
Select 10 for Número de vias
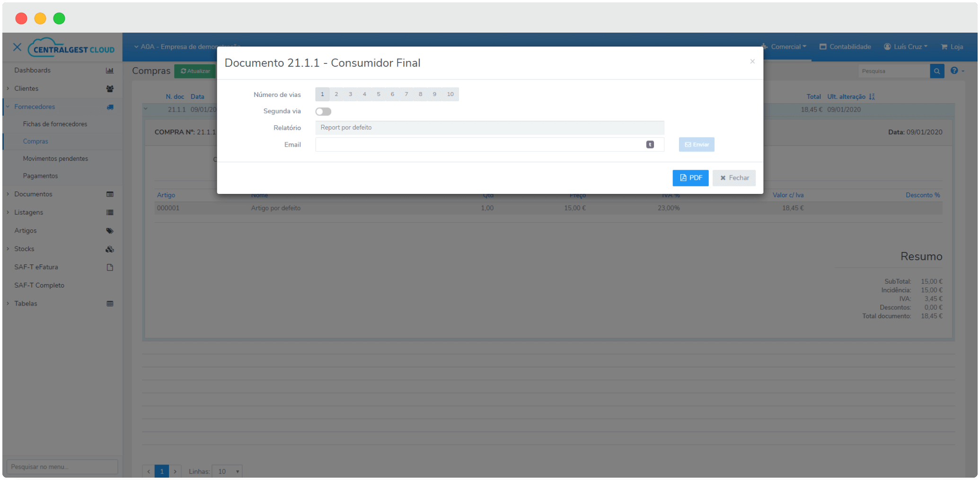450,94
